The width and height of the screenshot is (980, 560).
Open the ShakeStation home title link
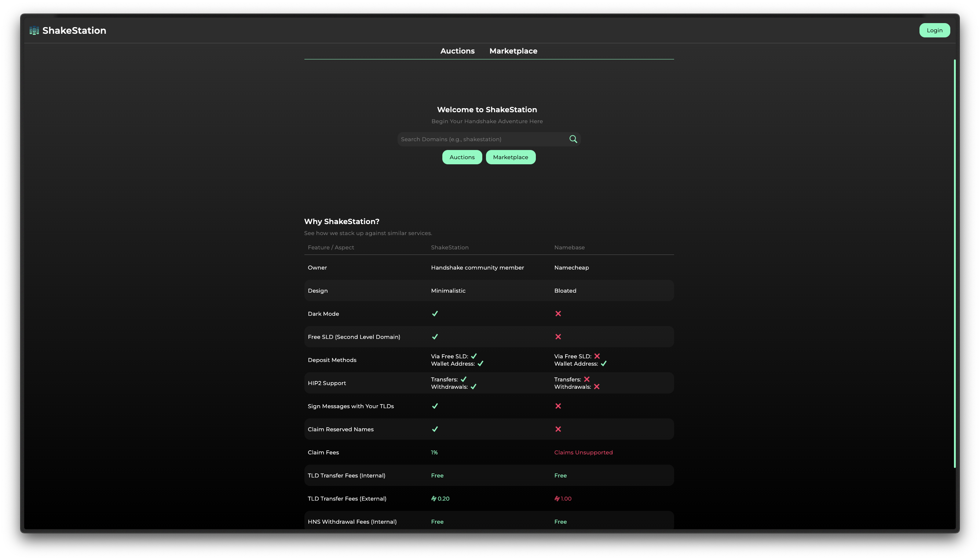(74, 30)
